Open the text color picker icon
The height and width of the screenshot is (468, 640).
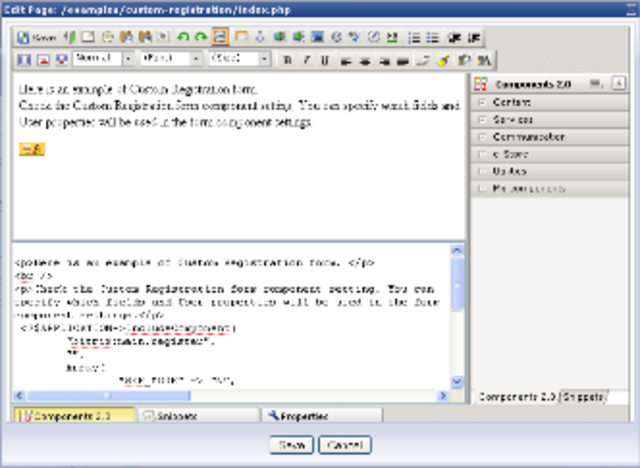[x=484, y=60]
